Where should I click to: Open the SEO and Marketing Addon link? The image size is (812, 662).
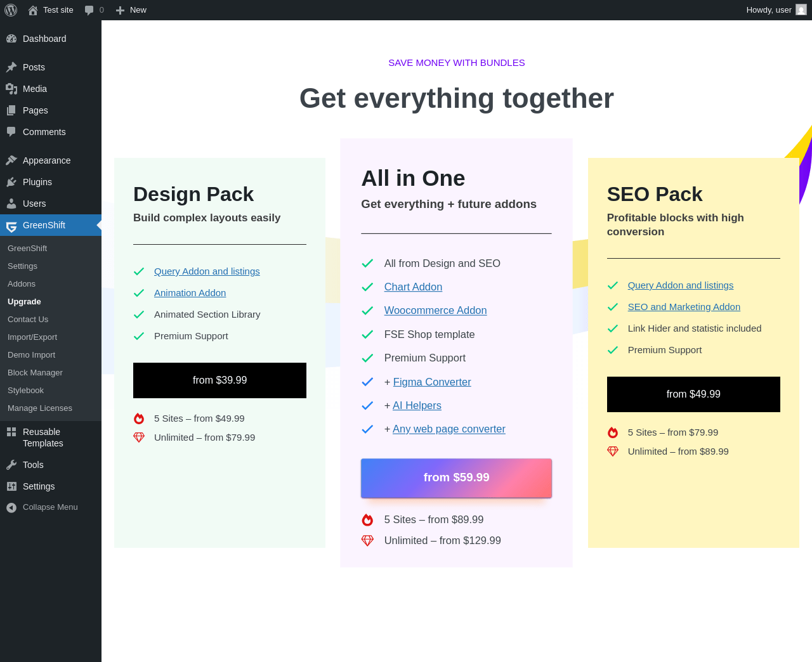point(684,307)
